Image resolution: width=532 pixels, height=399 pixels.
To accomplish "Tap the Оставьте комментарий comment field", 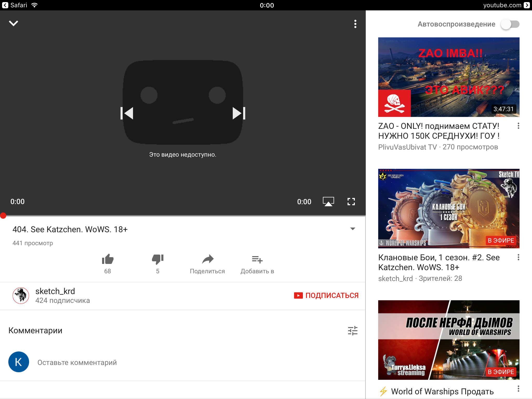I will pyautogui.click(x=77, y=362).
